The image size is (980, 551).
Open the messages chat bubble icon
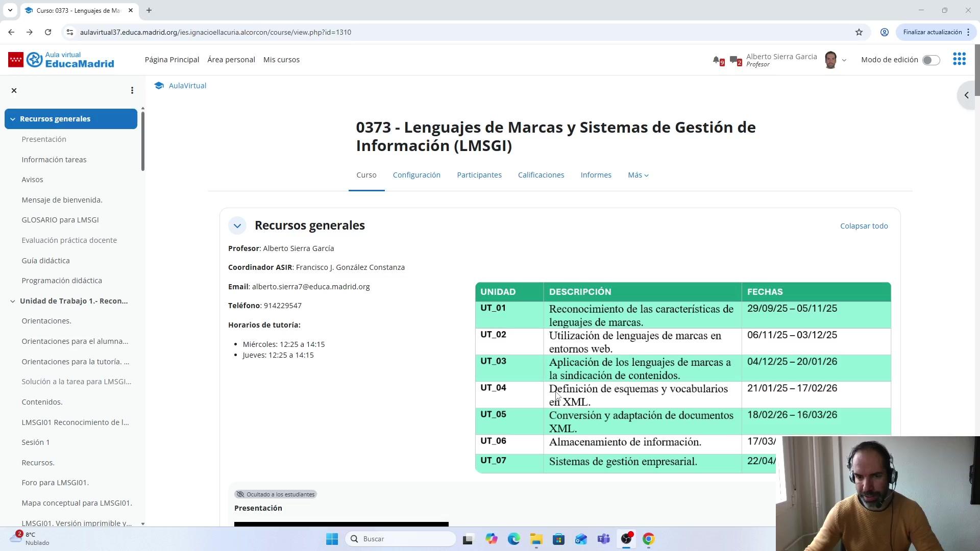click(734, 60)
